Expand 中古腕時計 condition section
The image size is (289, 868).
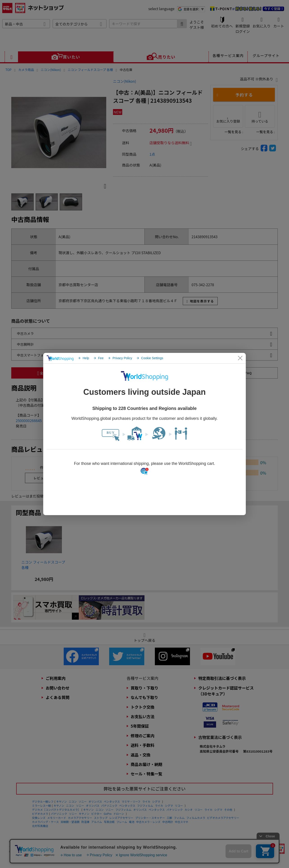(144, 344)
